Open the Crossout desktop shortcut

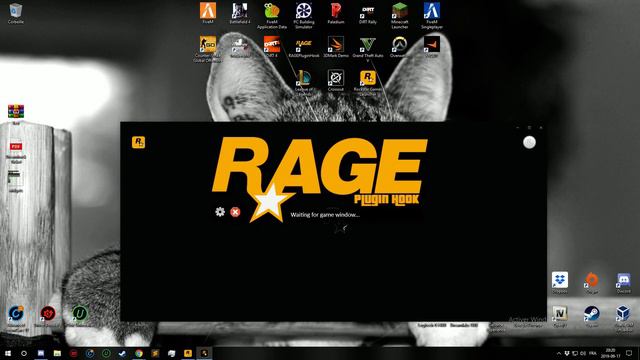(336, 80)
